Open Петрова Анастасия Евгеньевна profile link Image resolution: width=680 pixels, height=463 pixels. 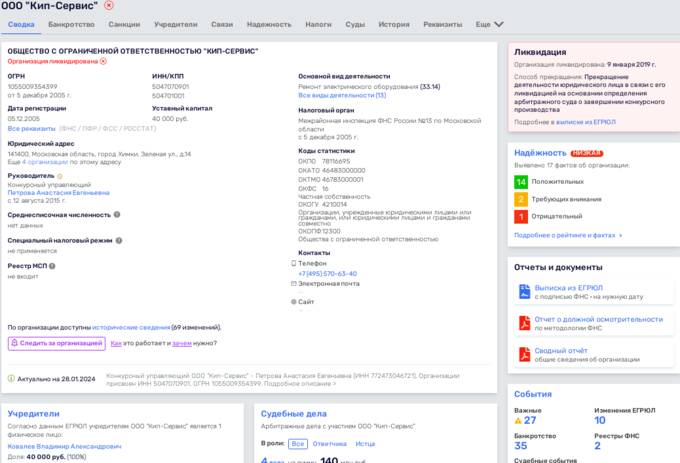pos(59,192)
